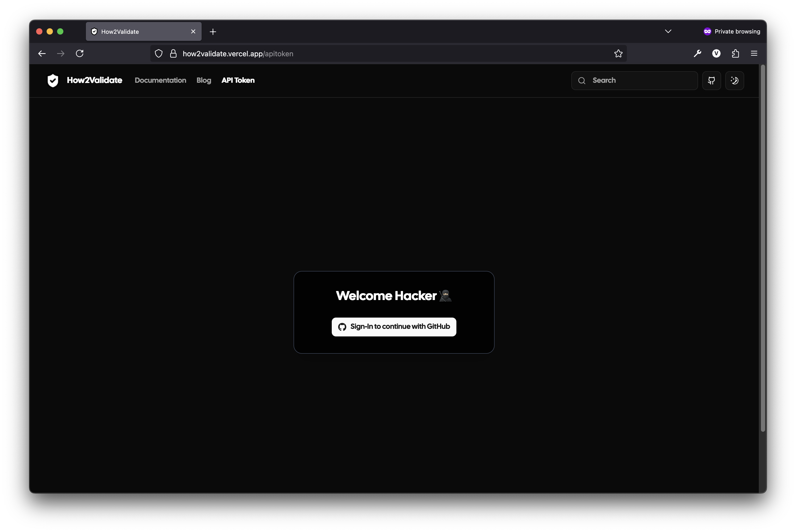Click the How2Validate shield logo

(x=53, y=80)
